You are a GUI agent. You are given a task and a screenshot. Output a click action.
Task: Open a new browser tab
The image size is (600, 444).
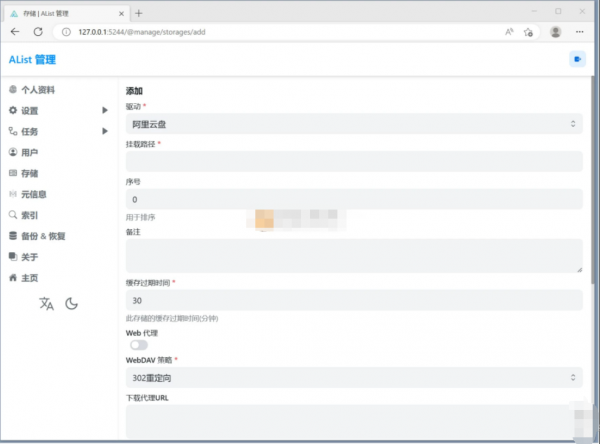click(x=139, y=13)
